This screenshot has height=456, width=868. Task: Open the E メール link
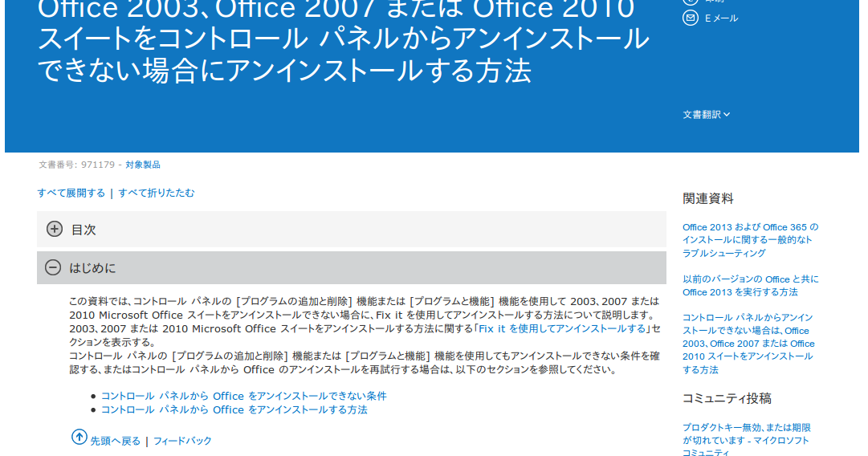tap(721, 18)
